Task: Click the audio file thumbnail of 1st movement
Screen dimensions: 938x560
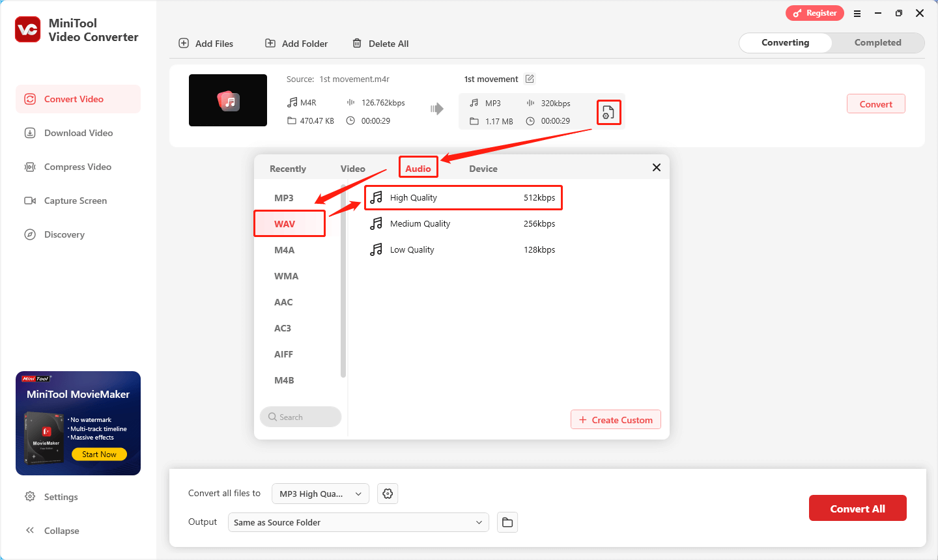Action: coord(228,100)
